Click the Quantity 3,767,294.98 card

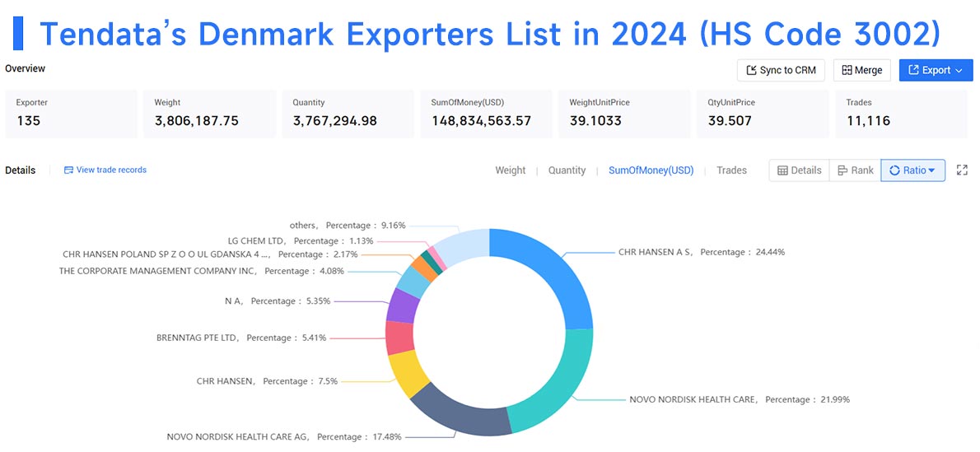[348, 114]
